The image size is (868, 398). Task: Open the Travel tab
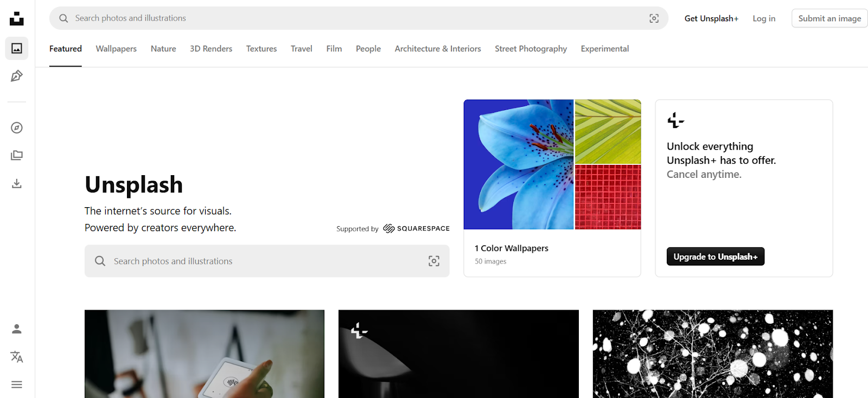point(302,49)
